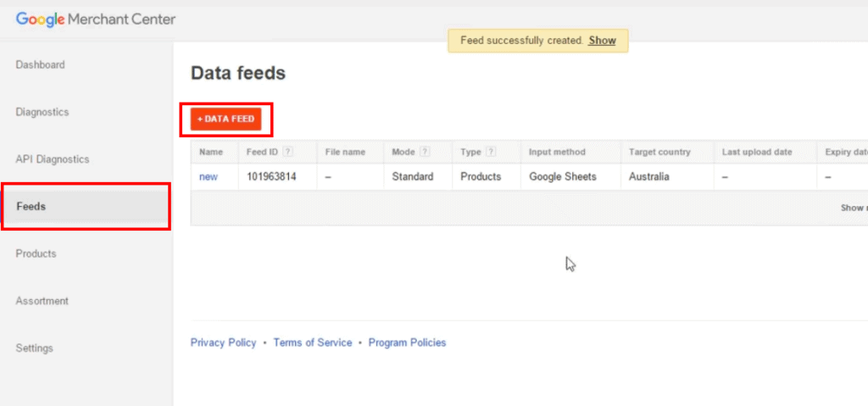The width and height of the screenshot is (868, 406).
Task: Click help icon next to Type
Action: click(491, 152)
